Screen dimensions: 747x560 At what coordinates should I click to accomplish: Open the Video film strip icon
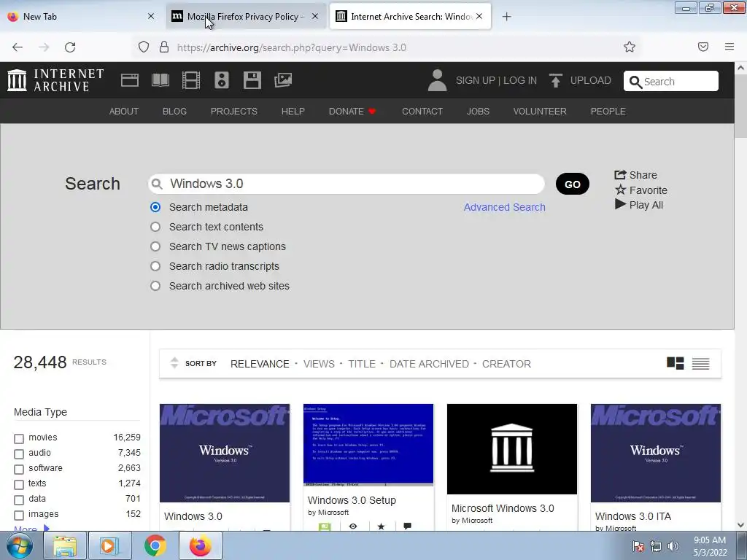tap(191, 80)
